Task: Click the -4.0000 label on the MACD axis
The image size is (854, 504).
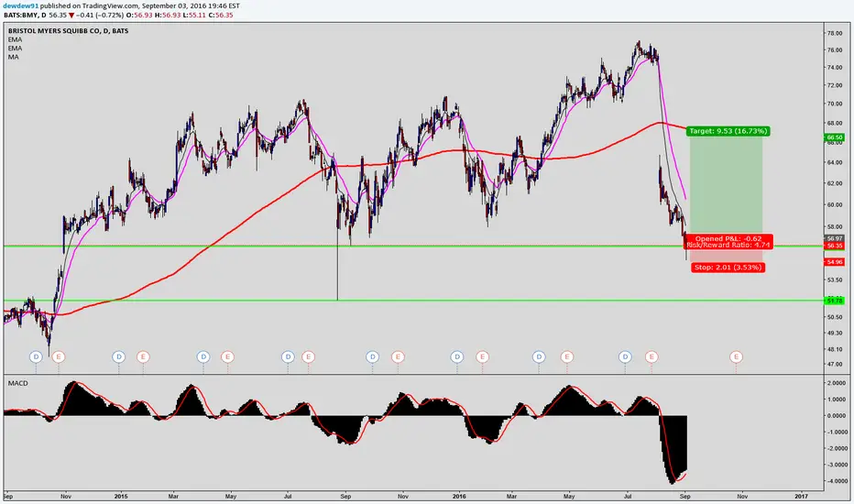Action: (837, 481)
